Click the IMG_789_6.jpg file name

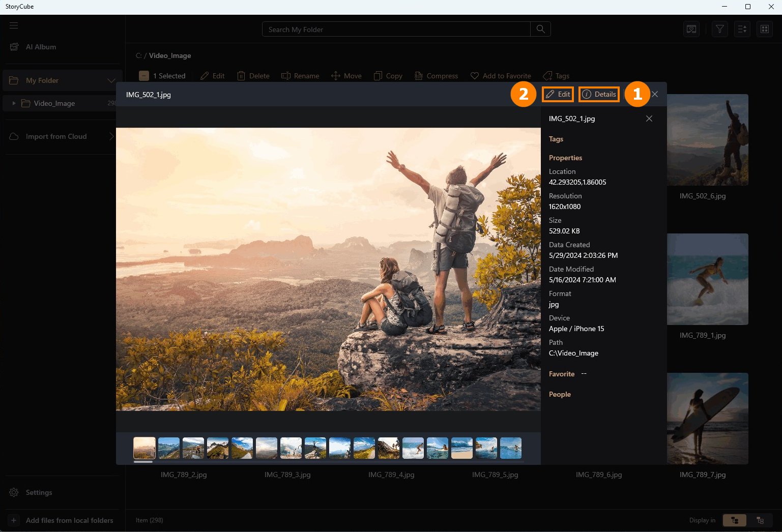[x=599, y=475]
